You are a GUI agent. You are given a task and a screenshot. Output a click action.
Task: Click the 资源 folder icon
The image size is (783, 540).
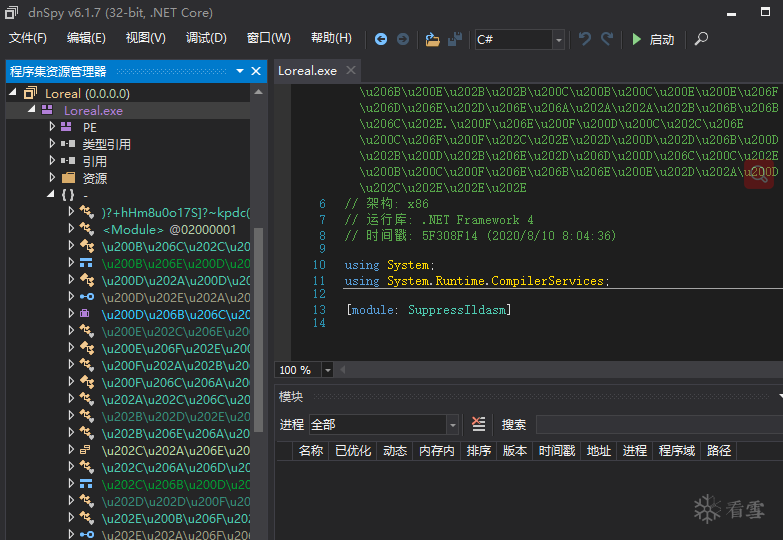[68, 178]
